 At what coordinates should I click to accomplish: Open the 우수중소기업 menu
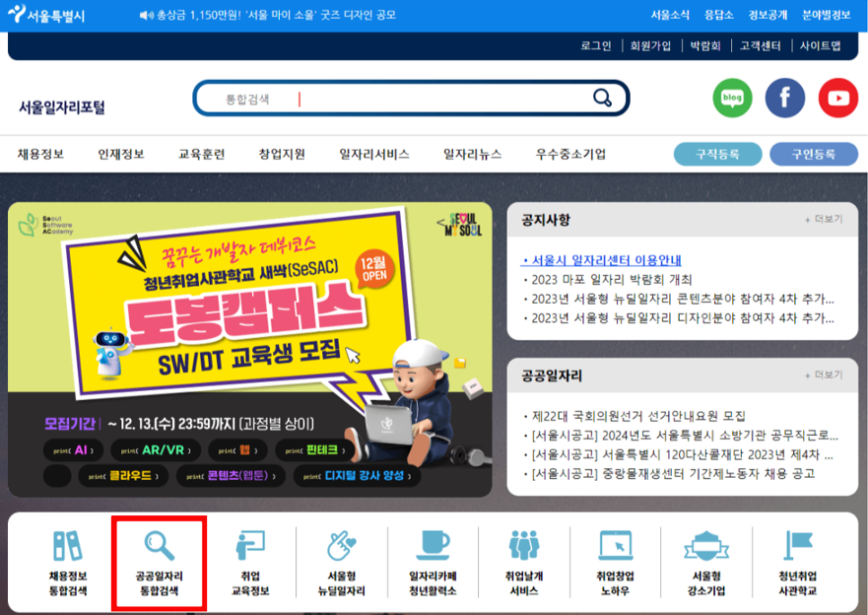pyautogui.click(x=570, y=154)
